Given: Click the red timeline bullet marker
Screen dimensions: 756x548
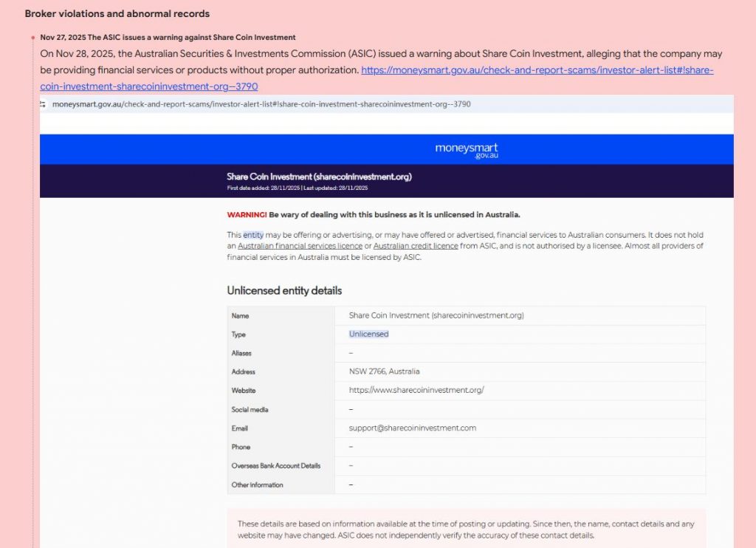Looking at the screenshot, I should [x=33, y=38].
